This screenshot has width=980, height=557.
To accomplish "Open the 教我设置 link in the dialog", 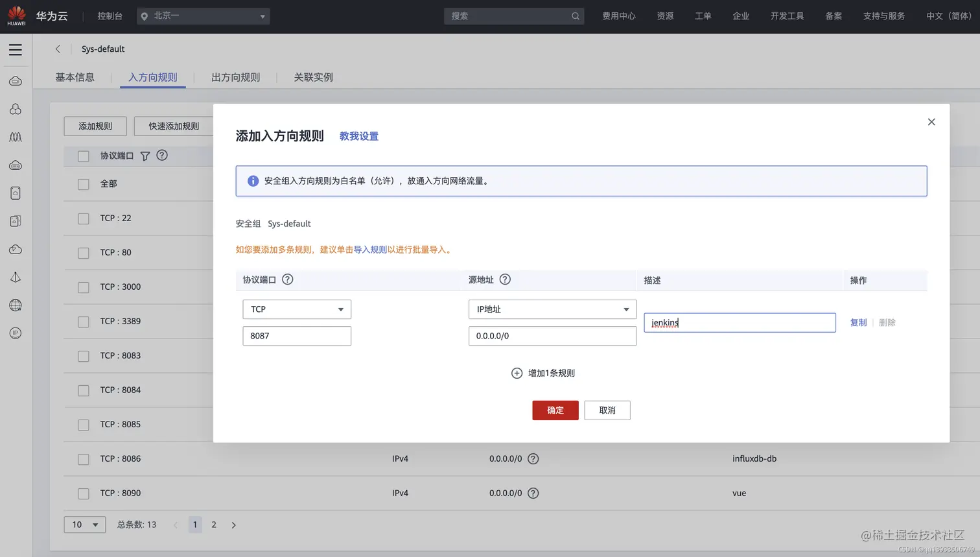I will 358,137.
